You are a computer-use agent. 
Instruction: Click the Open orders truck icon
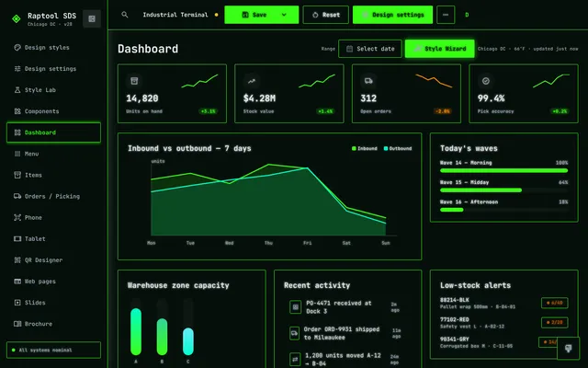368,81
